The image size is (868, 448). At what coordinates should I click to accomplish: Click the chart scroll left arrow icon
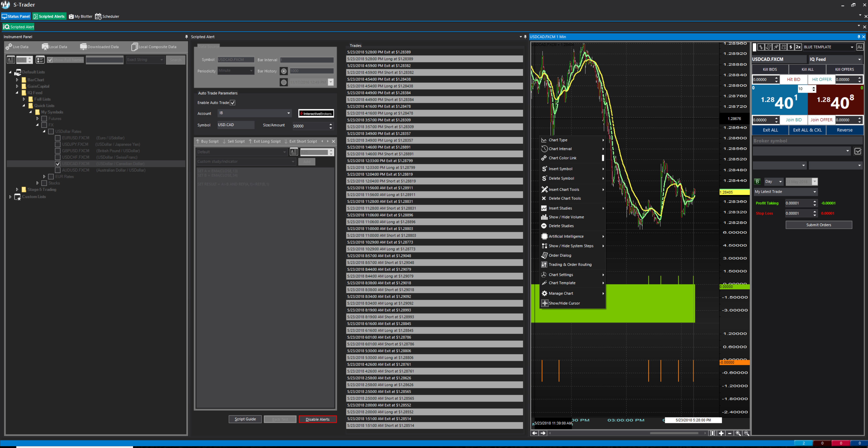point(535,433)
